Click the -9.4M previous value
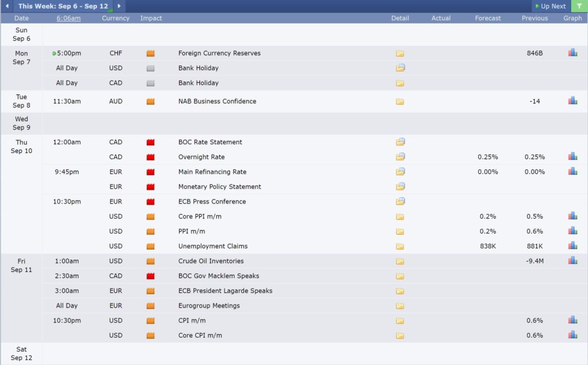 coord(535,261)
